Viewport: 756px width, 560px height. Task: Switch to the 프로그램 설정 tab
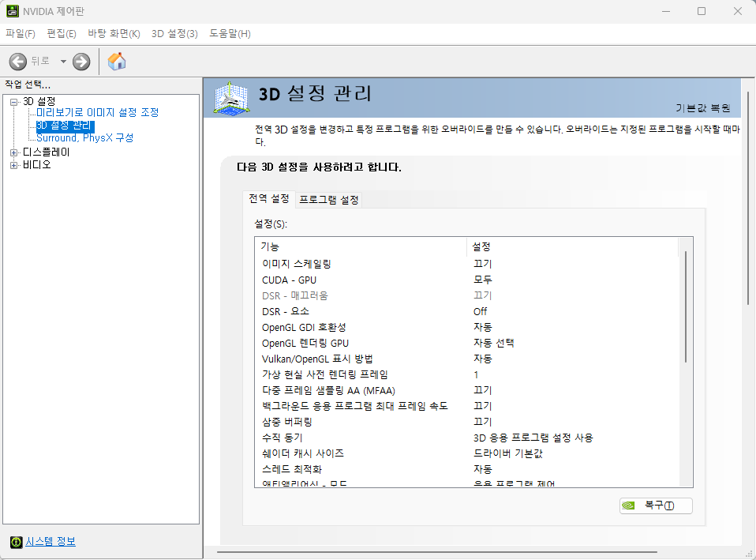(x=329, y=200)
